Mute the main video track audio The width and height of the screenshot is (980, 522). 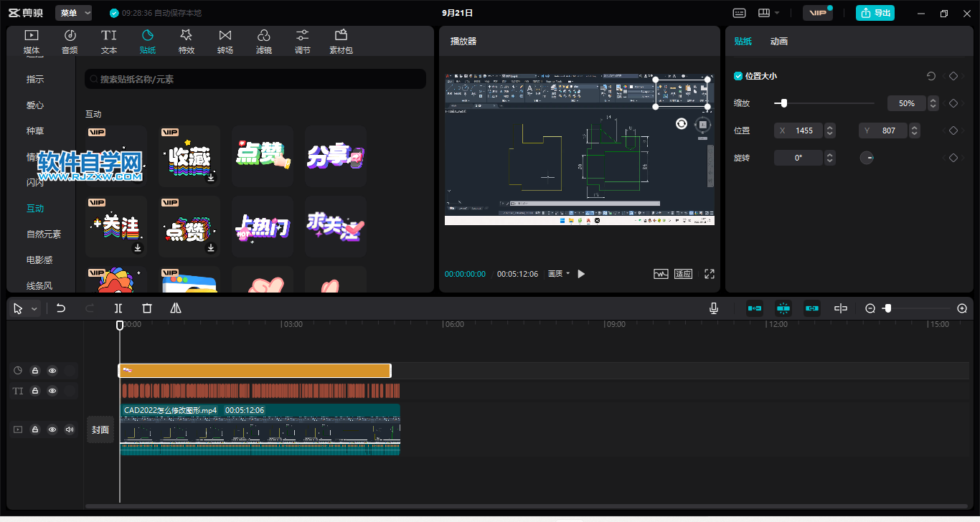point(70,430)
